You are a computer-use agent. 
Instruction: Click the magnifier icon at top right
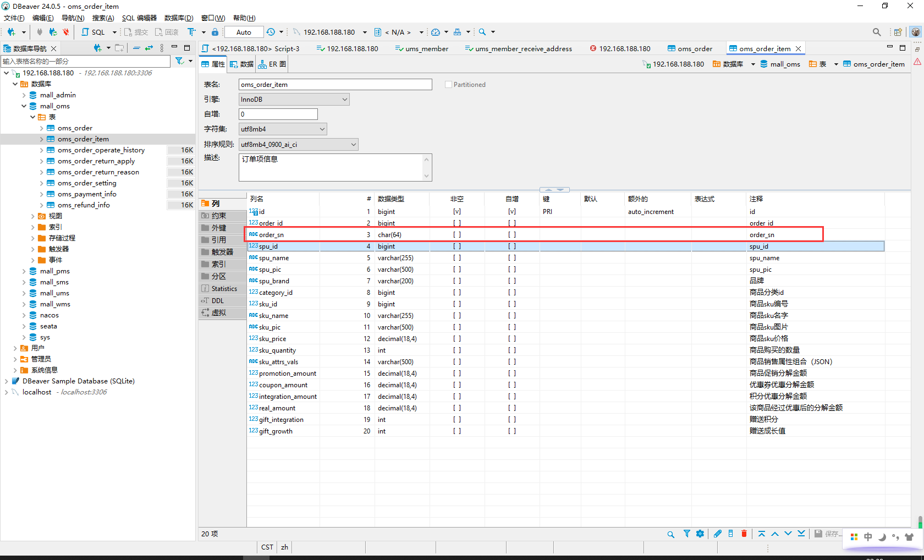pyautogui.click(x=877, y=32)
